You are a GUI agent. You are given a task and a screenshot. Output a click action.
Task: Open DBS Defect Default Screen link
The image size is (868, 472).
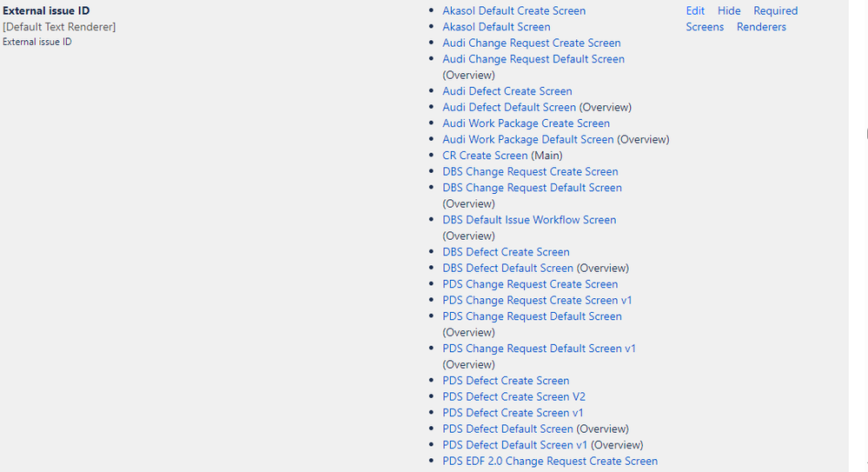tap(507, 268)
